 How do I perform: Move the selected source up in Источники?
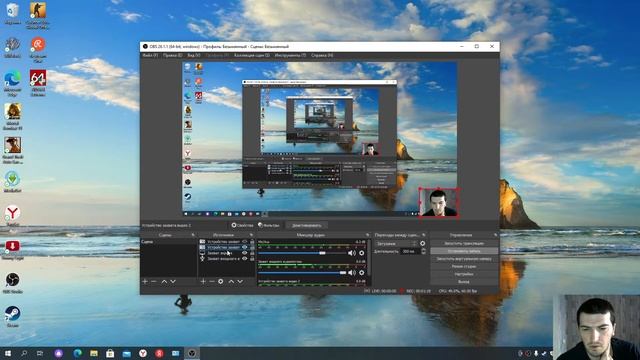tap(231, 282)
